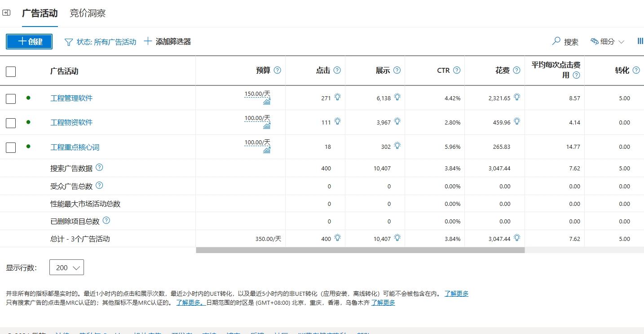Open the 了解更多 link in the footnote
The height and width of the screenshot is (334, 644).
coord(456,293)
